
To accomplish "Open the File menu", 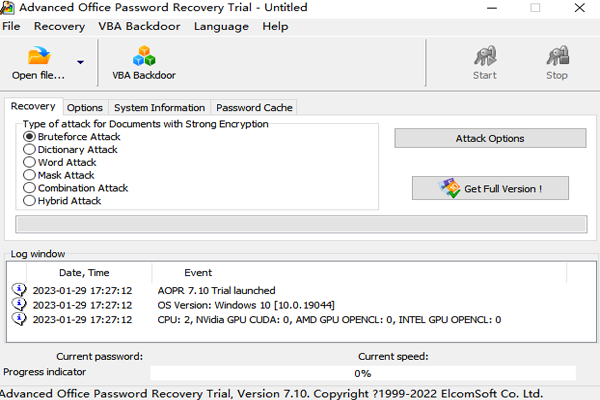I will coord(11,26).
